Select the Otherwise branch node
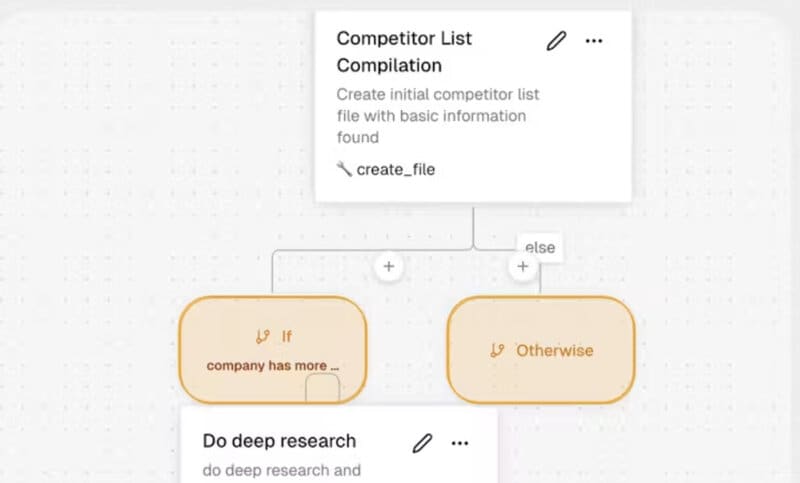Image resolution: width=800 pixels, height=483 pixels. 541,350
